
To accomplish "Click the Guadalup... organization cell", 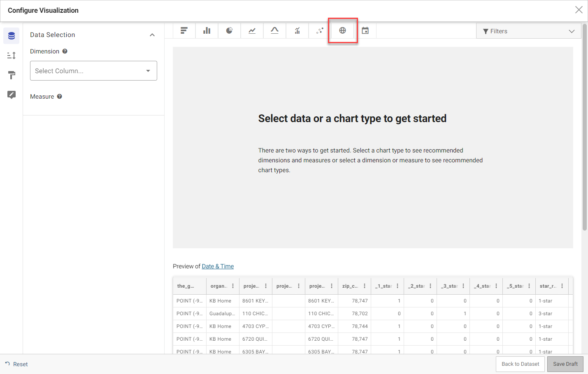I will point(223,314).
